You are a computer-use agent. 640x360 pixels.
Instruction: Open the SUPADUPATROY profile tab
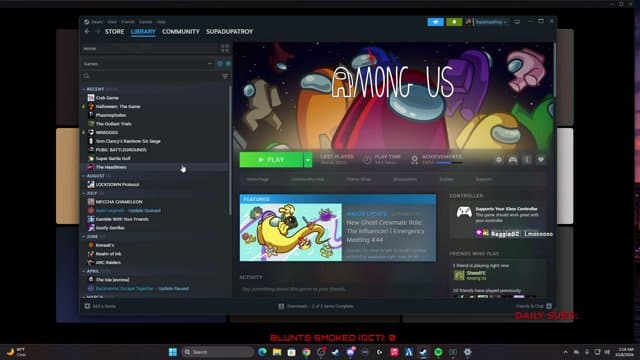pyautogui.click(x=229, y=31)
